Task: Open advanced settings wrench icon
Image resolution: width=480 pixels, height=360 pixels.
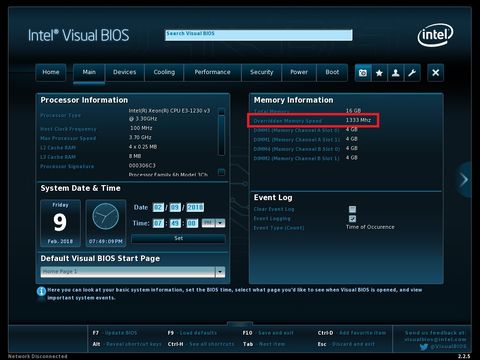Action: coord(412,73)
